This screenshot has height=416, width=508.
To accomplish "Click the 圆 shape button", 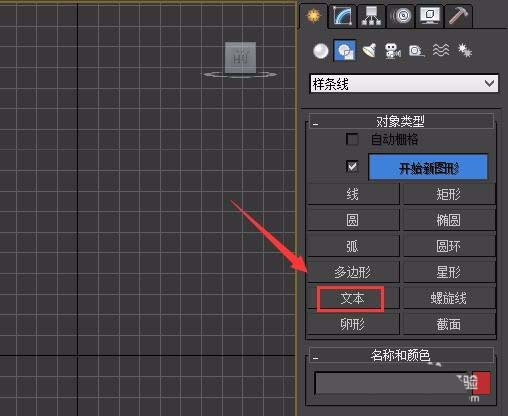I will coord(353,220).
